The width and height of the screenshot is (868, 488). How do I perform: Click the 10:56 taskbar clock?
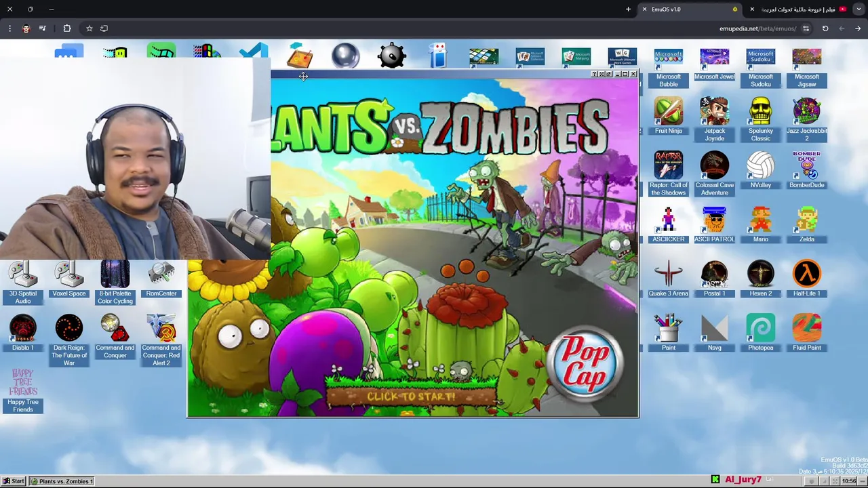tap(849, 481)
